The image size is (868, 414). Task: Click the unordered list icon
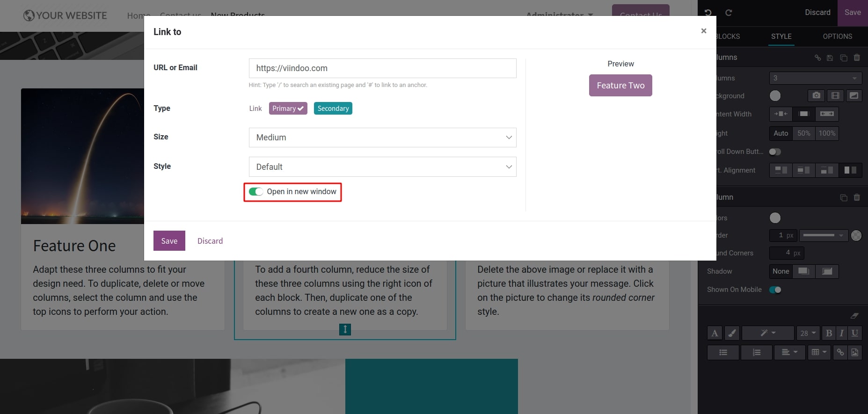[x=723, y=352]
